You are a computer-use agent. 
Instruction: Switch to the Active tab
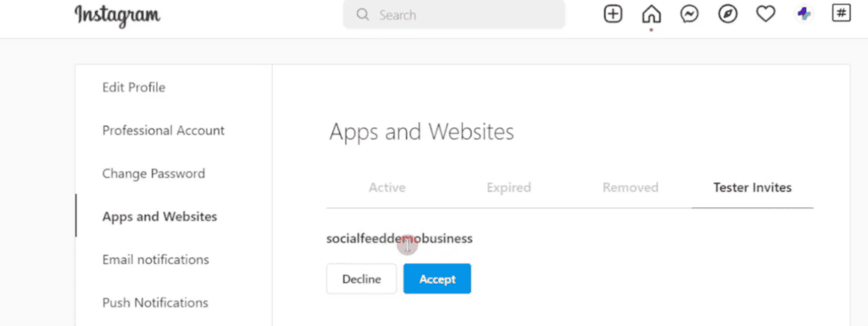(x=387, y=187)
